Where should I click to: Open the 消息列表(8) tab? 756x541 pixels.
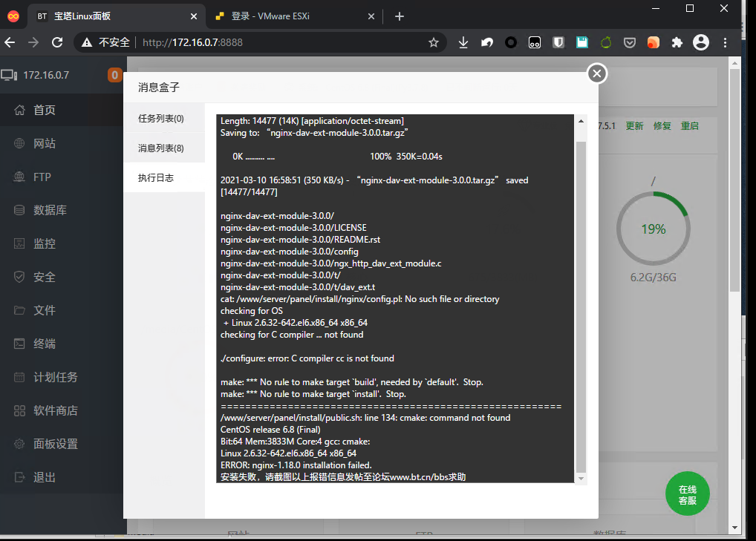(x=164, y=148)
